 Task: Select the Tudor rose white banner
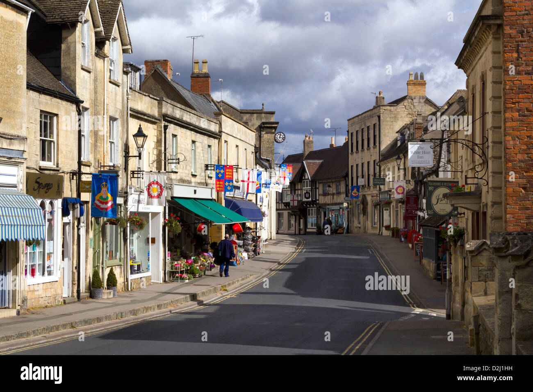point(155,189)
